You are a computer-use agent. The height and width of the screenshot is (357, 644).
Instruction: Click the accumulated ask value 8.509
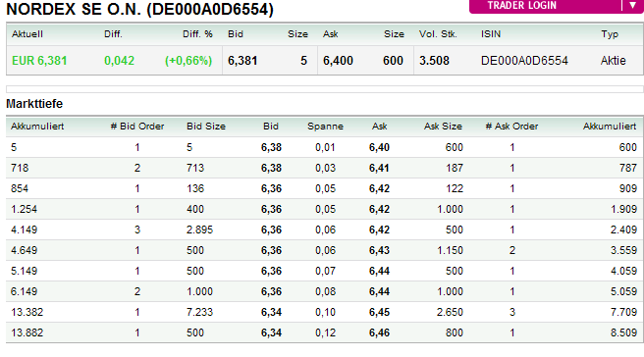click(x=623, y=332)
